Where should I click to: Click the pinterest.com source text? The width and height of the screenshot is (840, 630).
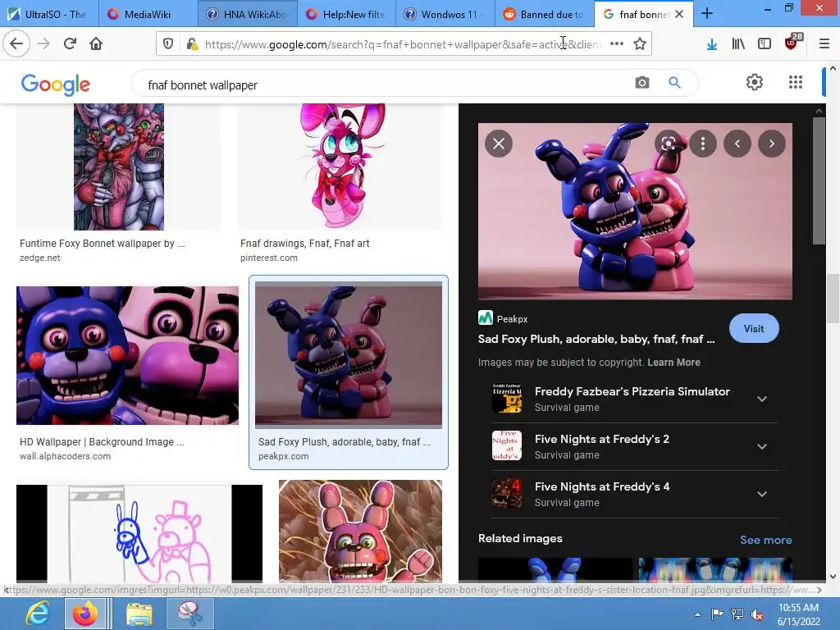(x=269, y=258)
